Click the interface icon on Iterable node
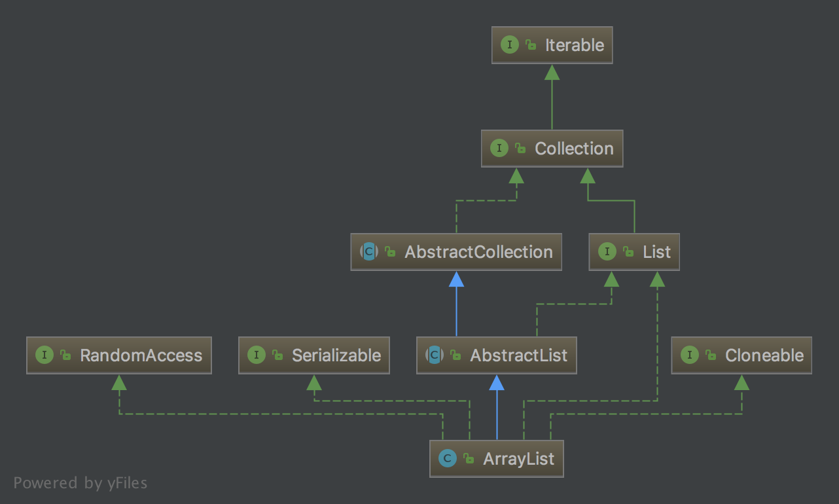 pos(509,45)
